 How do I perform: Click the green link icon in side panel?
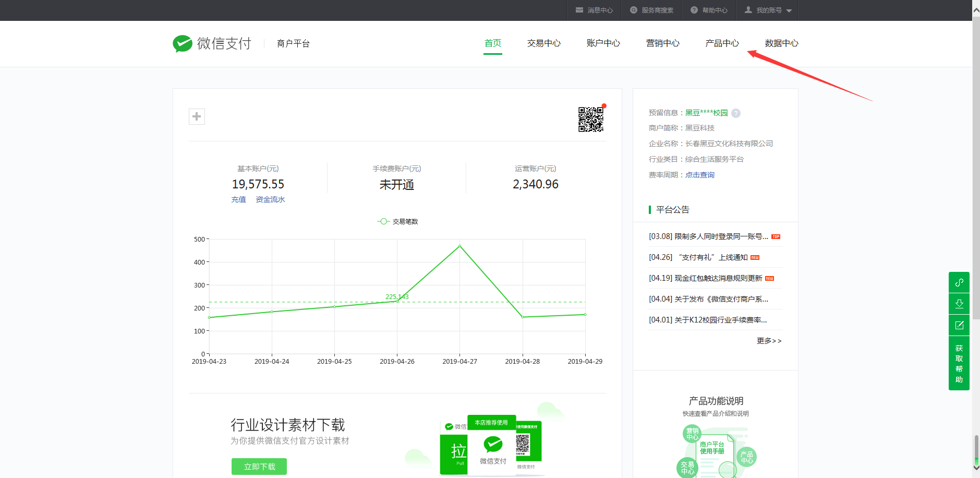coord(959,282)
